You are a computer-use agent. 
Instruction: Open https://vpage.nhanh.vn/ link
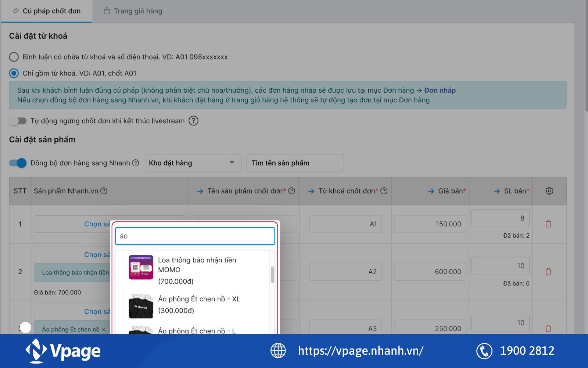coord(361,351)
